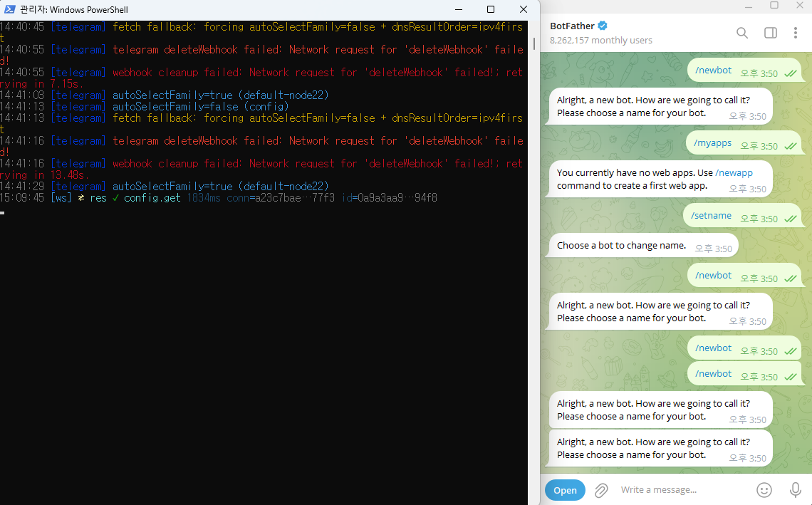Viewport: 812px width, 505px height.
Task: Open the emoji picker smiley icon
Action: (764, 490)
